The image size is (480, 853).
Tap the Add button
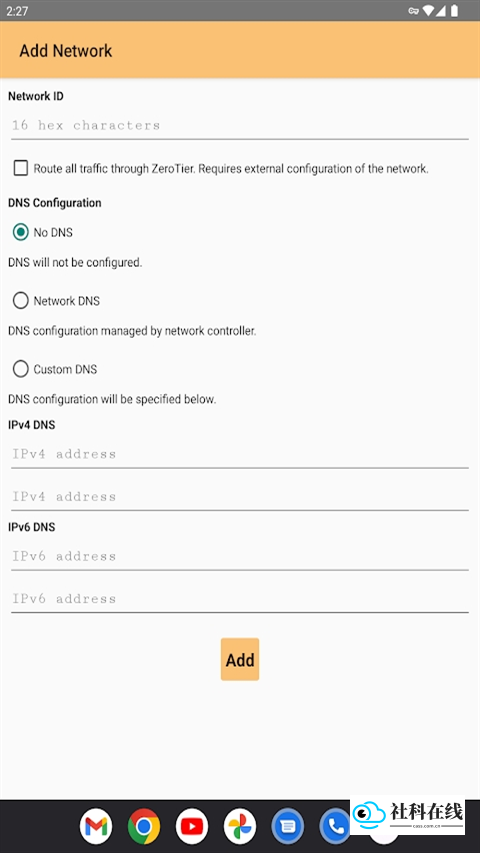(x=240, y=659)
